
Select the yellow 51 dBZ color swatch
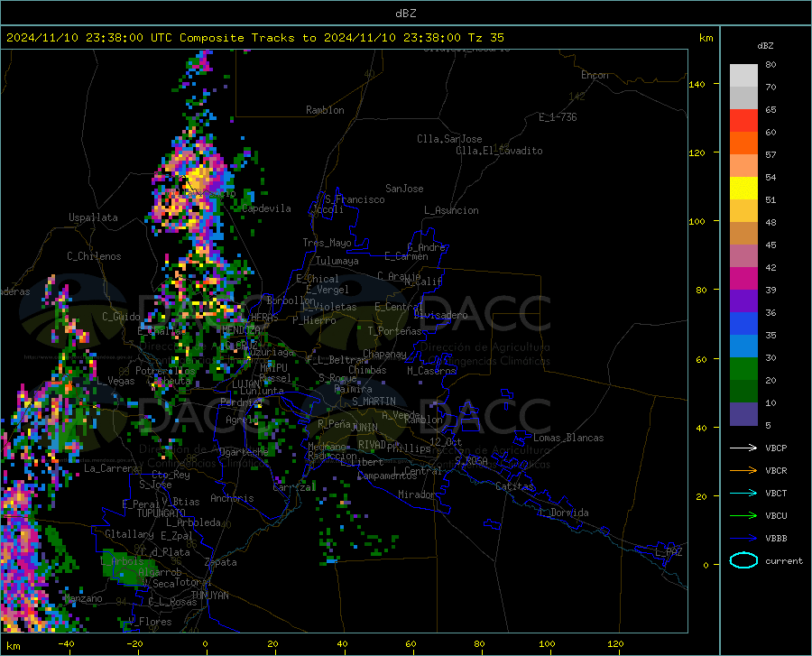(743, 189)
